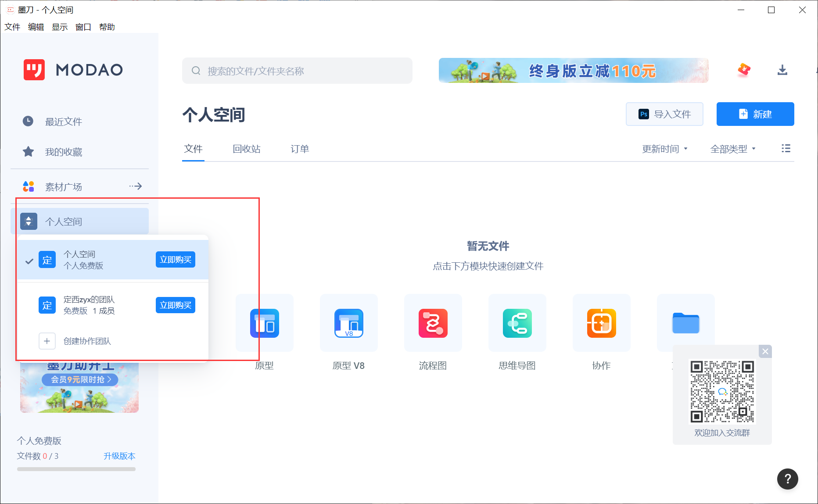Open the 素材广场 asset marketplace

click(64, 187)
